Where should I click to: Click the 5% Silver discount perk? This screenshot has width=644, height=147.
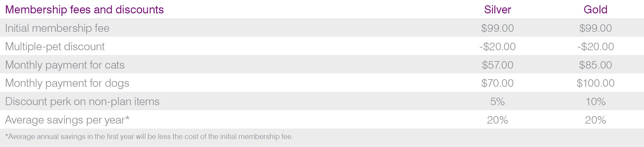click(x=497, y=102)
